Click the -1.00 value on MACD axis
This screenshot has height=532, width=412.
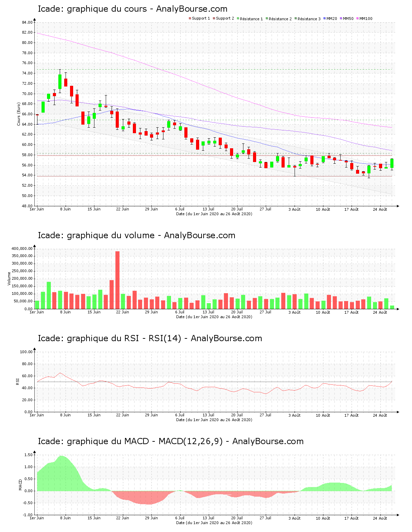pos(28,515)
